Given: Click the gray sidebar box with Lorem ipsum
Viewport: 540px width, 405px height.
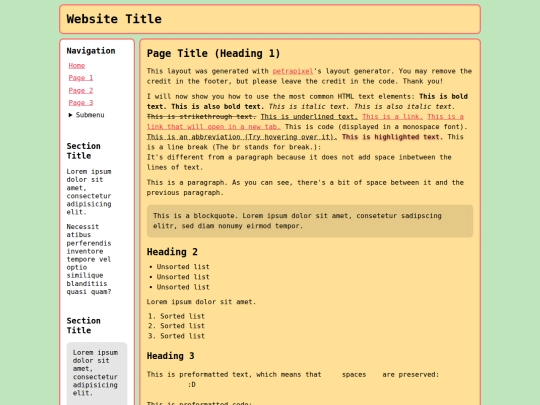Looking at the screenshot, I should (x=97, y=374).
